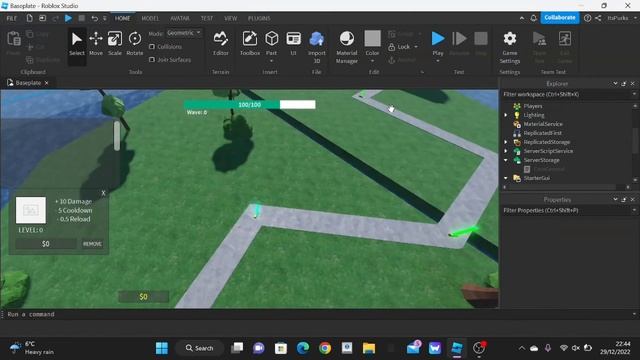Click the REMOVE tower button

[92, 244]
